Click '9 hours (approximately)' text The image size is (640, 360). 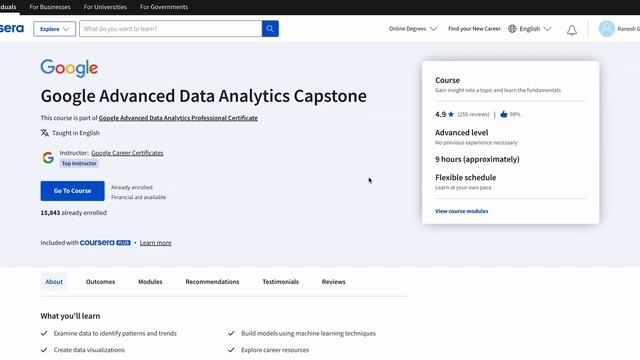477,159
